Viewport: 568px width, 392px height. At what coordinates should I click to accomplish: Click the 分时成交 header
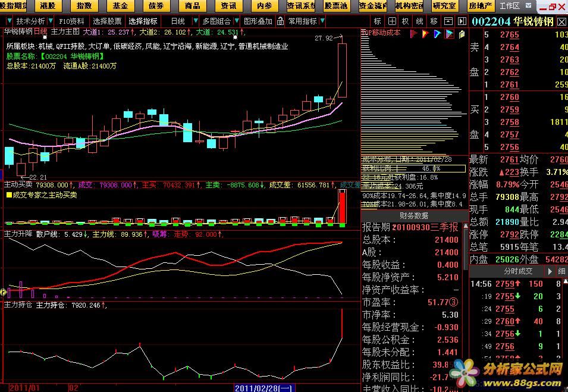coord(518,271)
